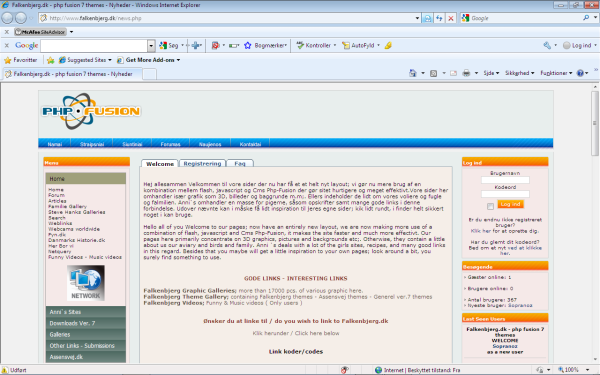Screen dimensions: 600x375
Task: Click the Refresh page icon
Action: pos(439,18)
